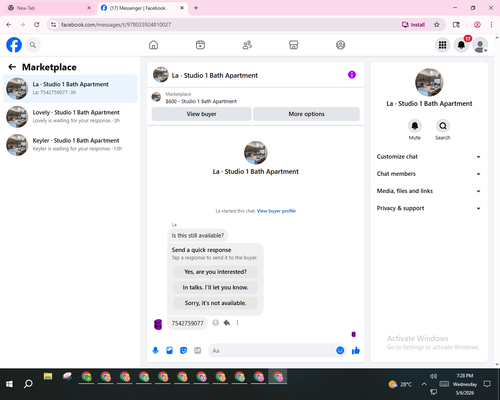Open the Marketplace storefront icon
500x400 pixels.
(294, 45)
